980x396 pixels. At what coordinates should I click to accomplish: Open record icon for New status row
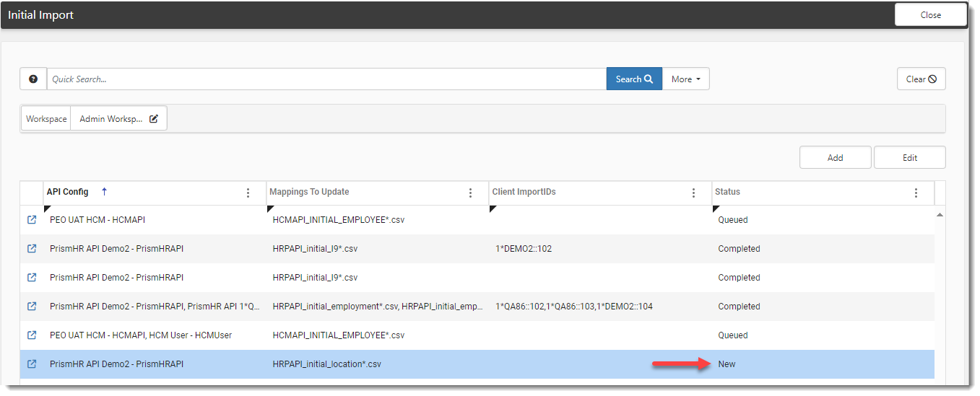pos(32,364)
